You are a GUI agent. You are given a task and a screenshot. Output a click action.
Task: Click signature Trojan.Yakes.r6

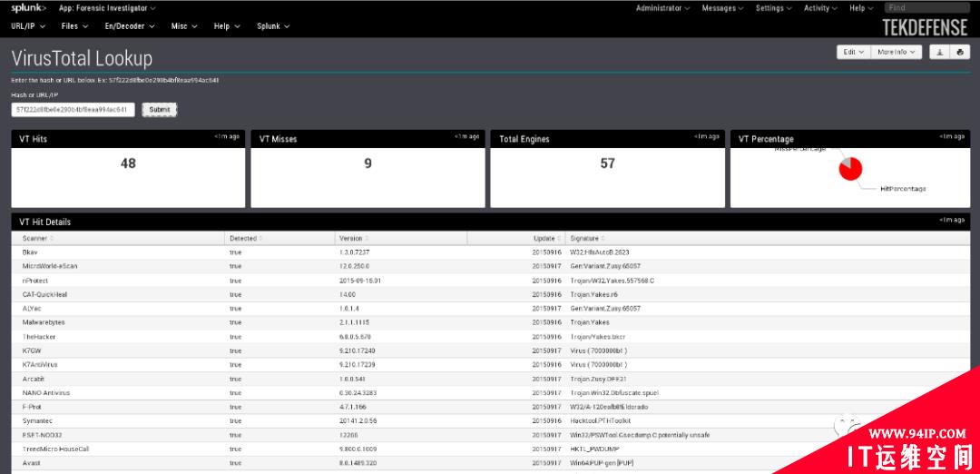594,294
